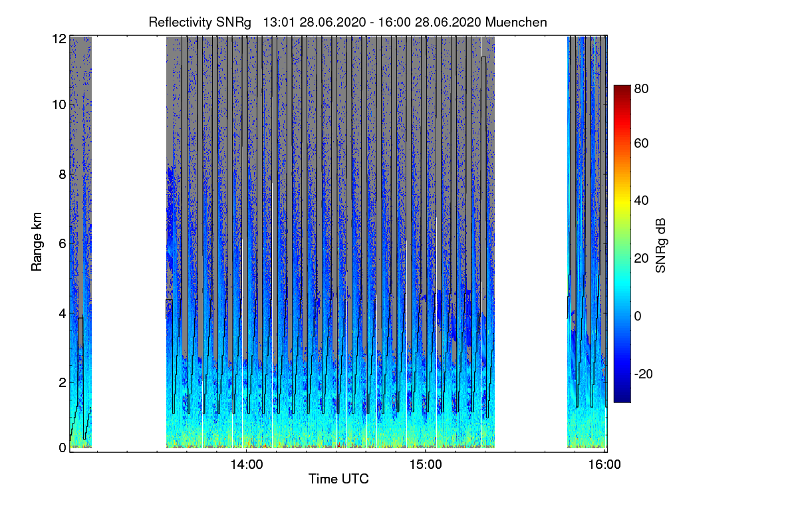798x532 pixels.
Task: Click the plot title "Reflectivity SNRg"
Action: click(200, 22)
